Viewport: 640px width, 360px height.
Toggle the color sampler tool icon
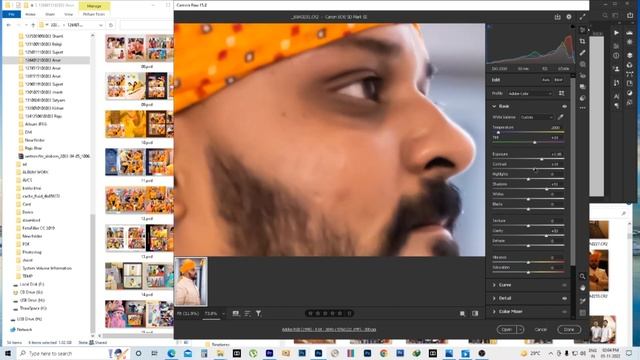(x=582, y=301)
